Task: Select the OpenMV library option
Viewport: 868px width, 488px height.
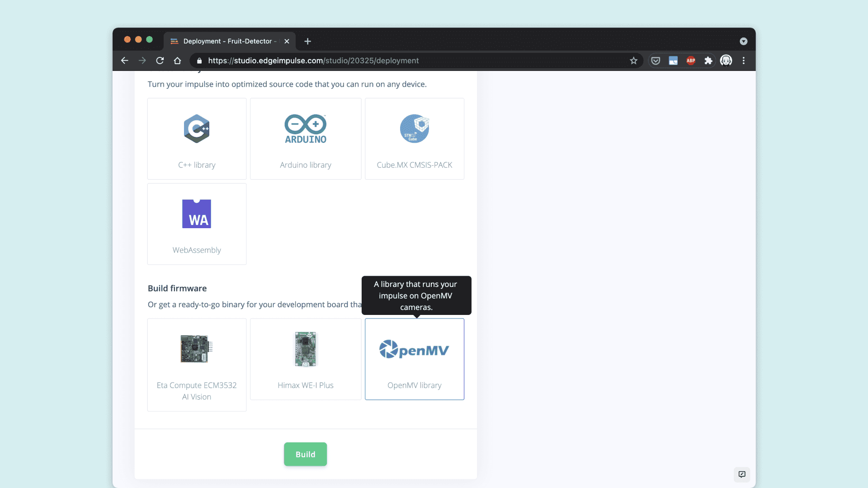Action: click(414, 359)
